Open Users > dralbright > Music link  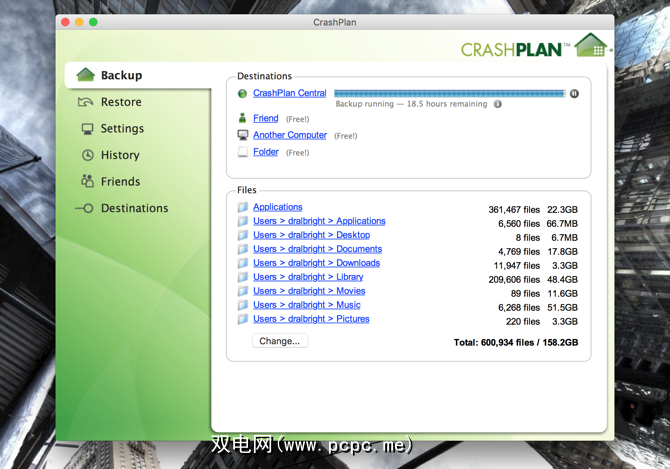tap(307, 305)
